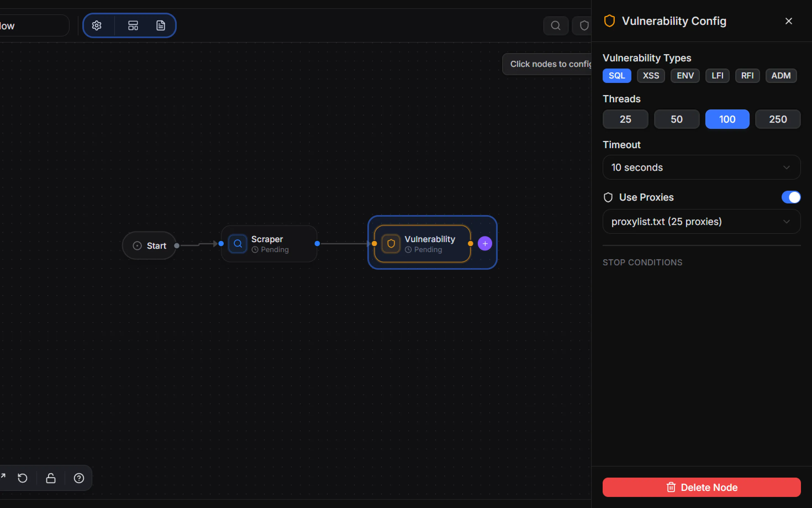Open the document log icon
Screen dimensions: 812x508
click(161, 25)
